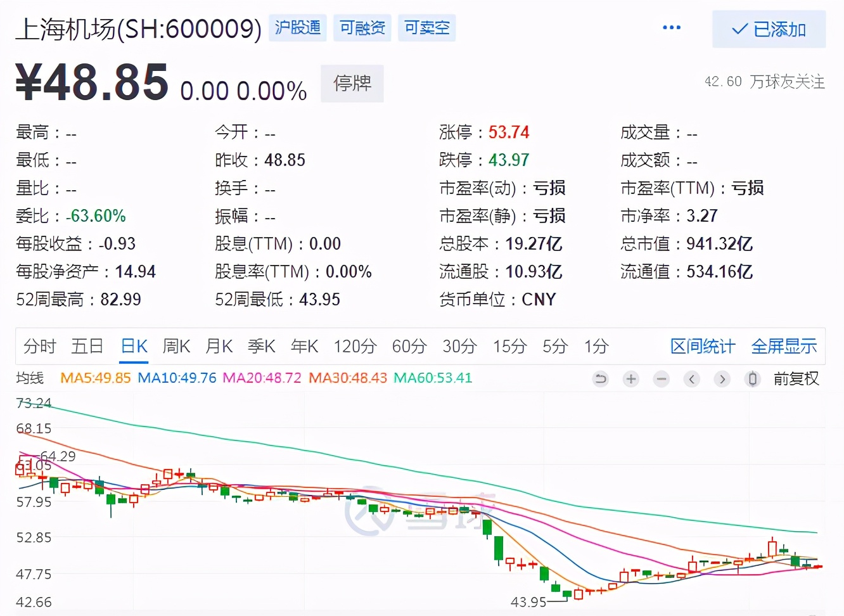Viewport: 844px width, 616px height.
Task: Select the 60分 interval tab
Action: [x=409, y=346]
